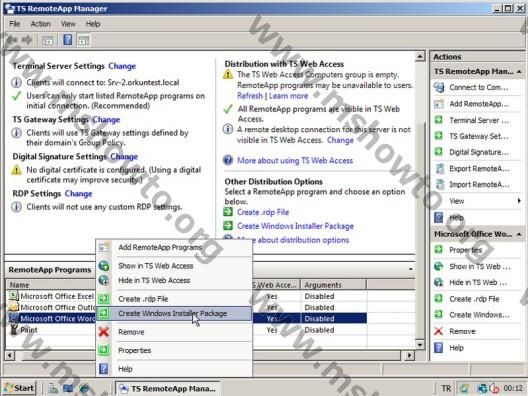
Task: Expand the View submenu in Actions pane
Action: click(519, 201)
